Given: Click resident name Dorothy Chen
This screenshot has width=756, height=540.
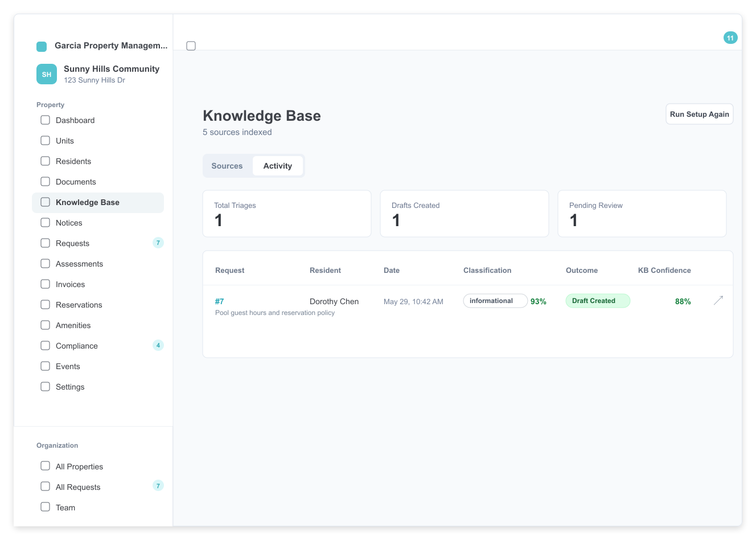Looking at the screenshot, I should [x=334, y=301].
